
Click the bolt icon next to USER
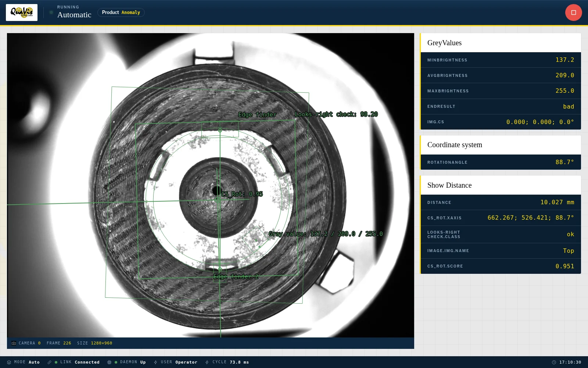pyautogui.click(x=155, y=362)
